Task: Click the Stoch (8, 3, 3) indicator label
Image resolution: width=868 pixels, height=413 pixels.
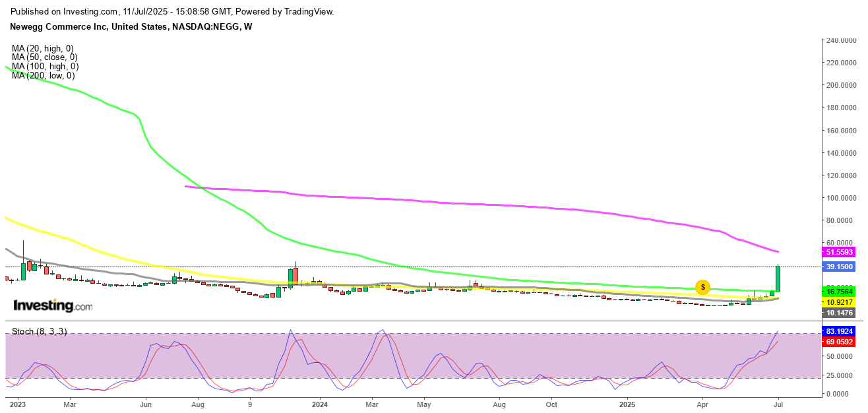Action: tap(39, 331)
